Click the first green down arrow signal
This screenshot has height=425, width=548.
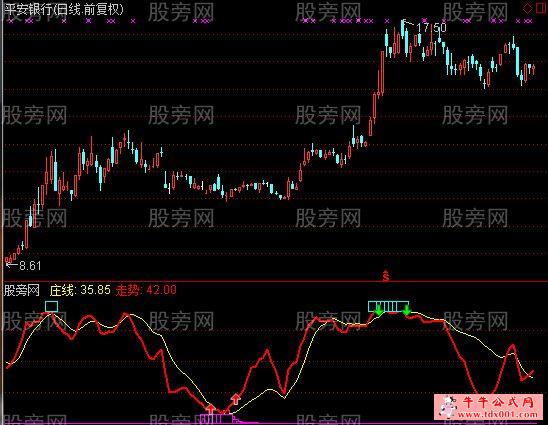(378, 310)
